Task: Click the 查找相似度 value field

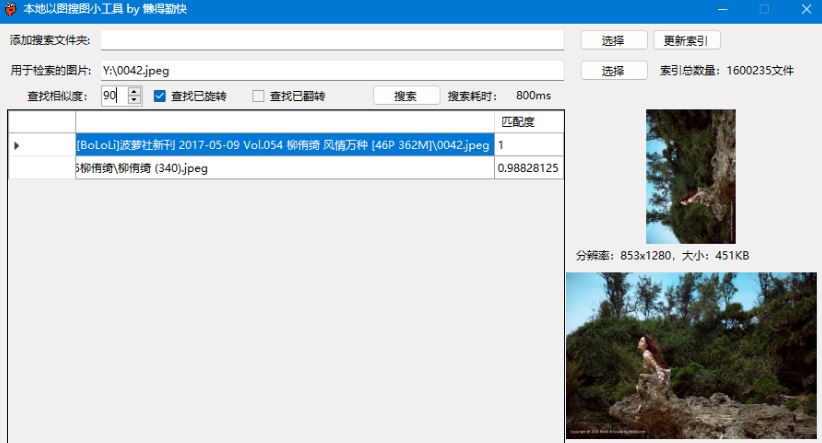Action: coord(113,96)
